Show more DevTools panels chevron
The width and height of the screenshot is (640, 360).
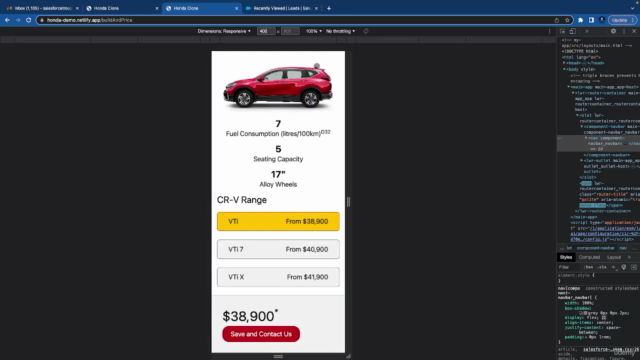[587, 31]
